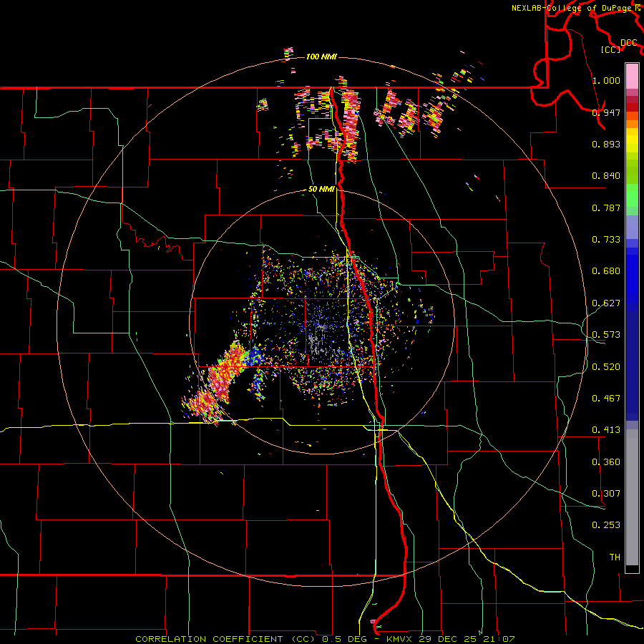Click the 0.360 scale value

pos(606,462)
